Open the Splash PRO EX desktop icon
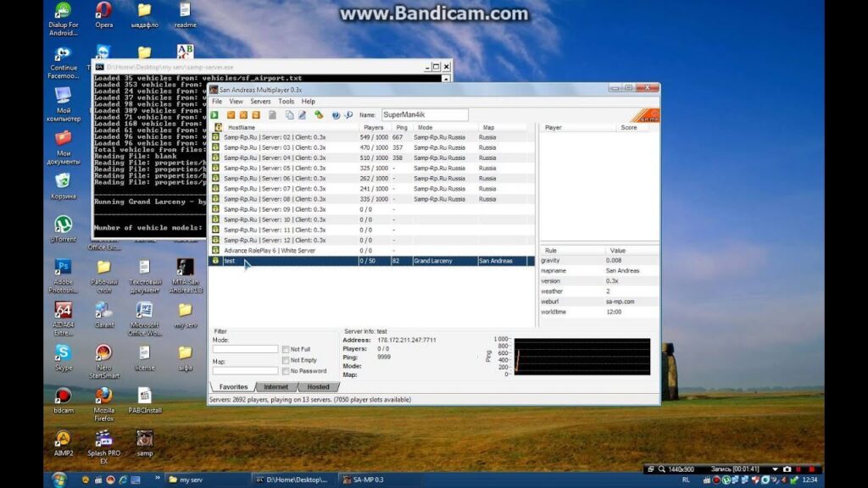 103,447
